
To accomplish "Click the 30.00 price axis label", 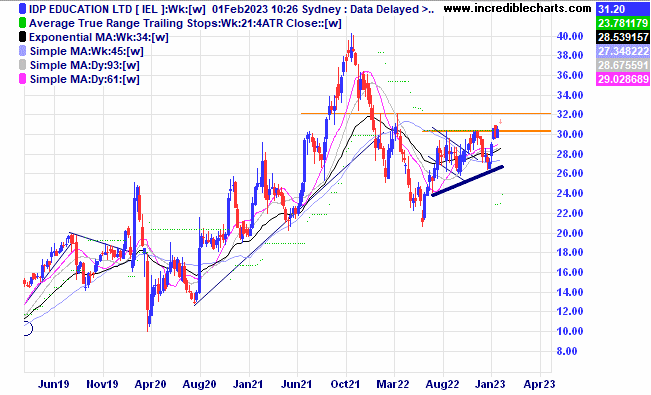I will (570, 134).
